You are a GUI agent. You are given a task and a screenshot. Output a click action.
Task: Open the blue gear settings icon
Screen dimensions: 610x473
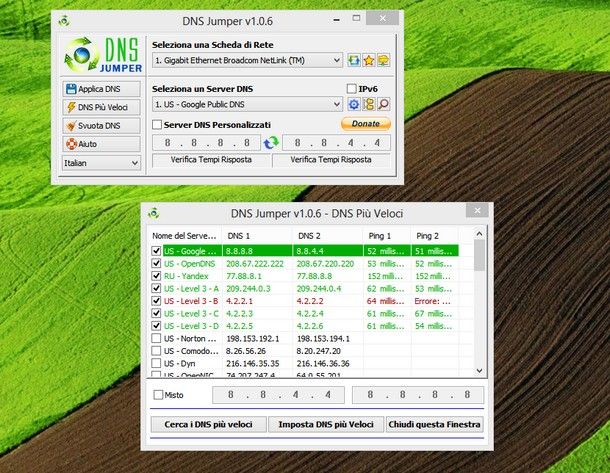pyautogui.click(x=354, y=104)
